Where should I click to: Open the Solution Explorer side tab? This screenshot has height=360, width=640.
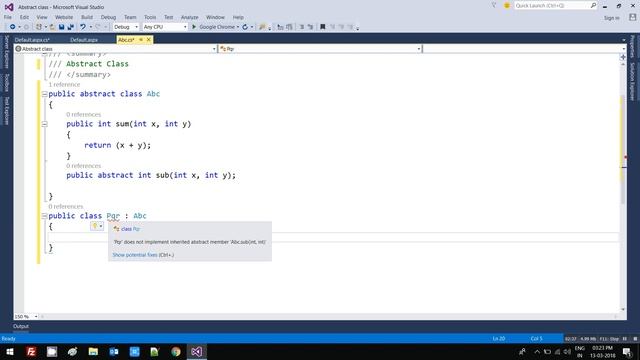tap(633, 82)
